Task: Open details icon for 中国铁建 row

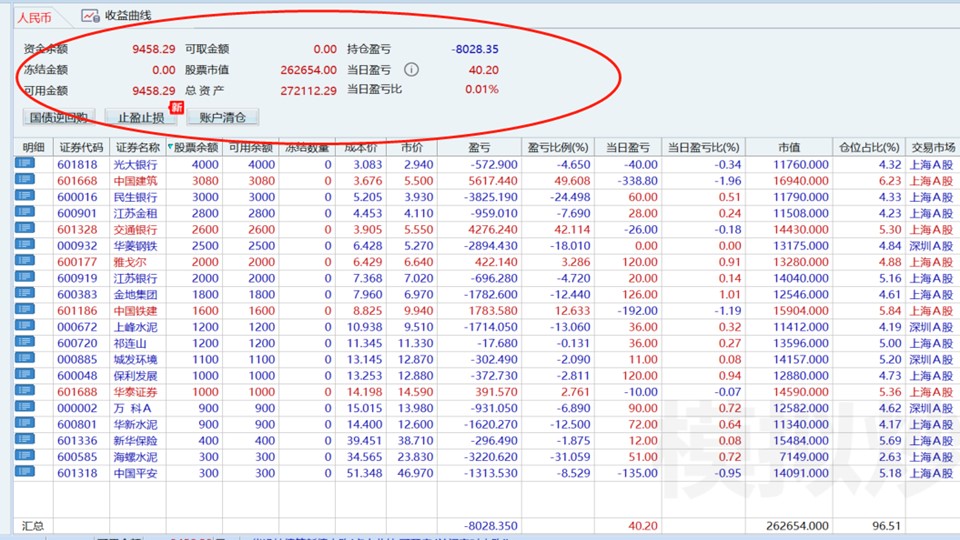Action: 25,309
